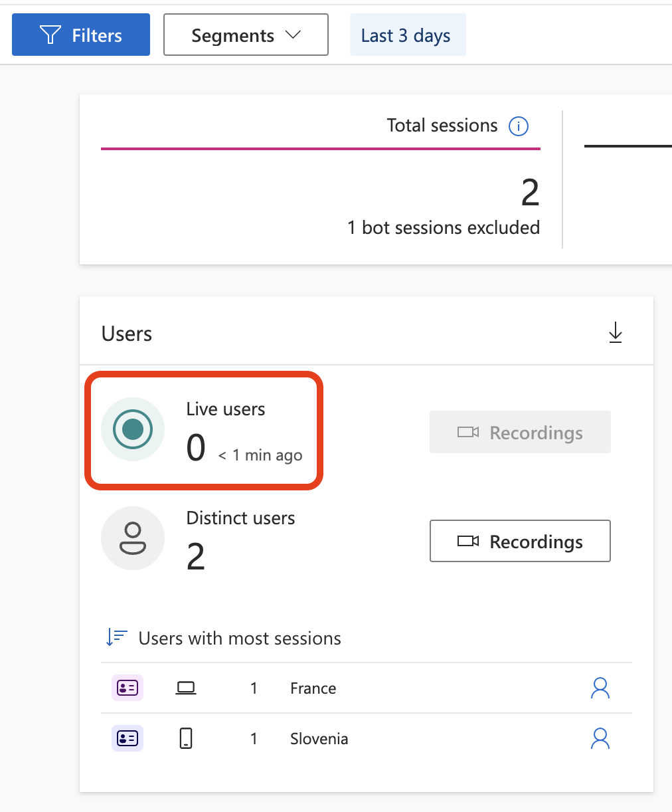Open Recordings for Distinct users
This screenshot has width=672, height=812.
pos(520,541)
